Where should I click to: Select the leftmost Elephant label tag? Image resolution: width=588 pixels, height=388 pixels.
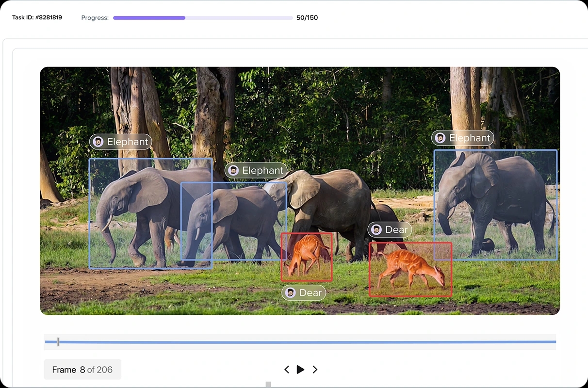coord(121,142)
